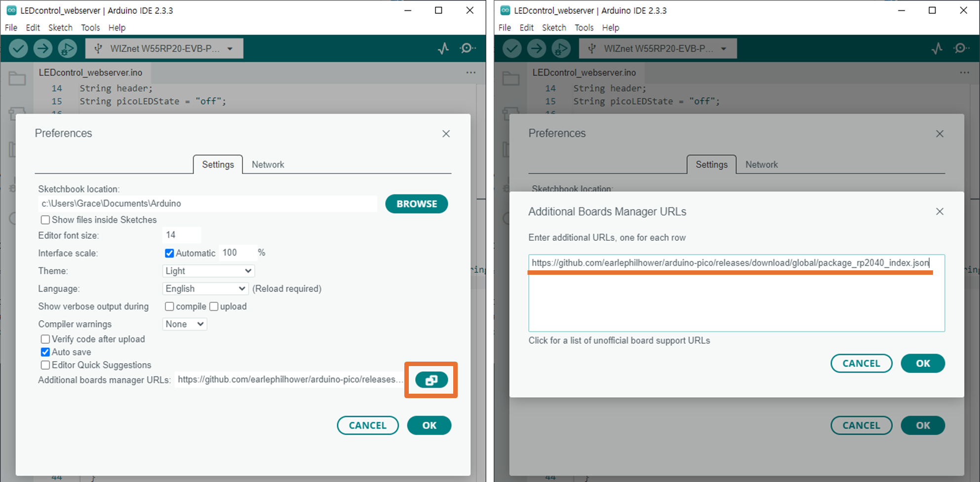Close right Preferences dialog with X
The width and height of the screenshot is (980, 482).
pos(940,134)
